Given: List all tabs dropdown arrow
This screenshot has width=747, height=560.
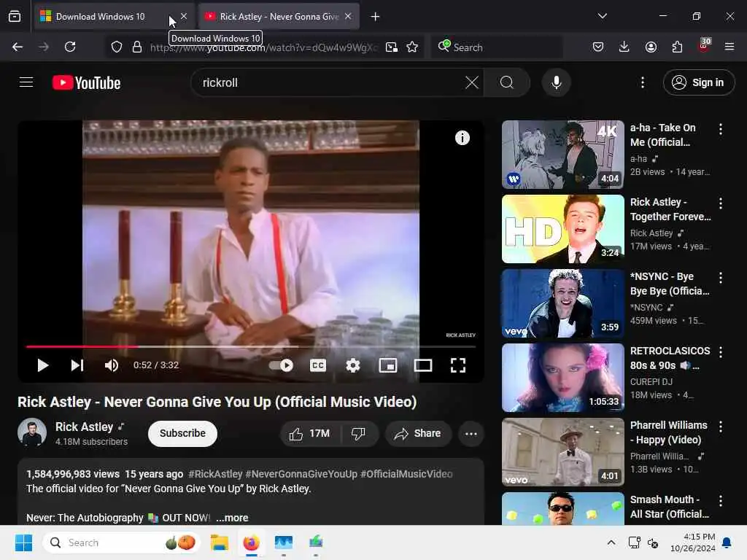Looking at the screenshot, I should [602, 16].
